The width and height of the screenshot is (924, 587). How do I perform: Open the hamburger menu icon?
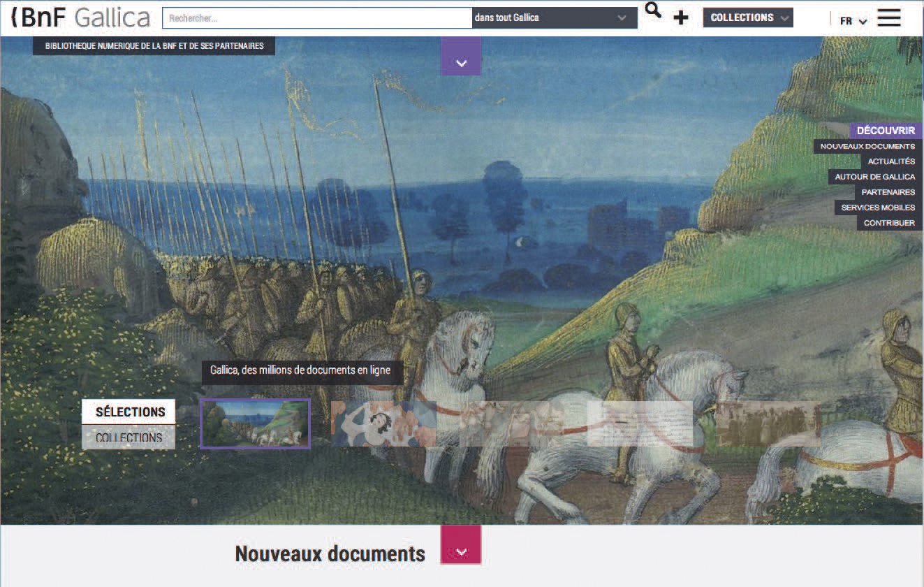click(x=889, y=17)
